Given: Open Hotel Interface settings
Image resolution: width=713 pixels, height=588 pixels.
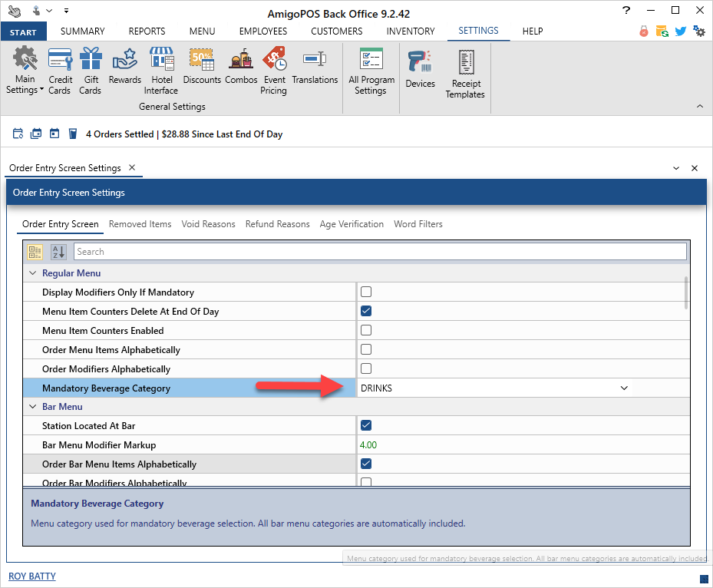Looking at the screenshot, I should (161, 69).
